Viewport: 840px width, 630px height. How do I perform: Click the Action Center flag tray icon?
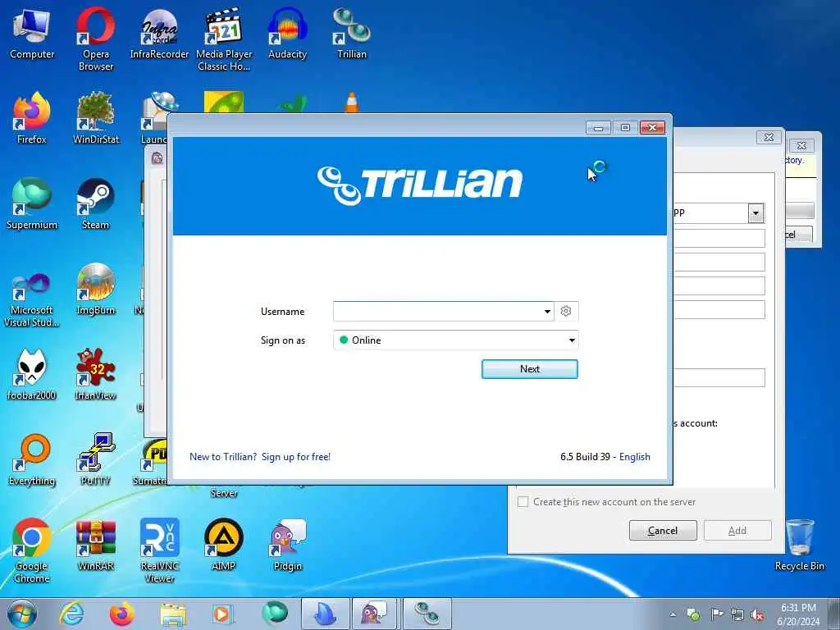[x=716, y=614]
